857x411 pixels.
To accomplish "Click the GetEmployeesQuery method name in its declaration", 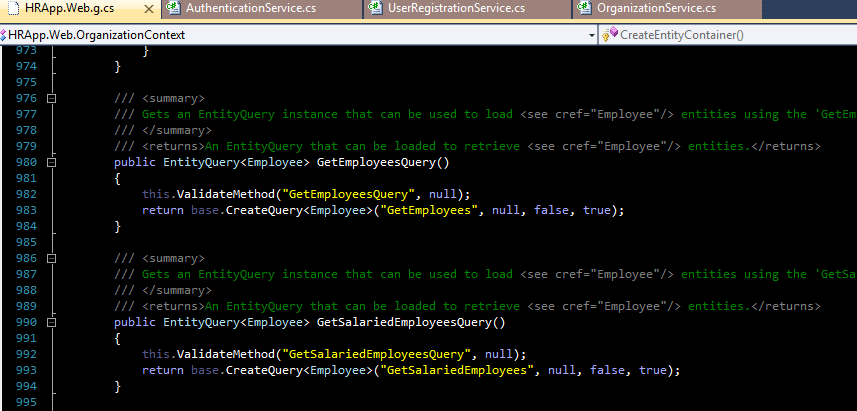I will click(378, 162).
